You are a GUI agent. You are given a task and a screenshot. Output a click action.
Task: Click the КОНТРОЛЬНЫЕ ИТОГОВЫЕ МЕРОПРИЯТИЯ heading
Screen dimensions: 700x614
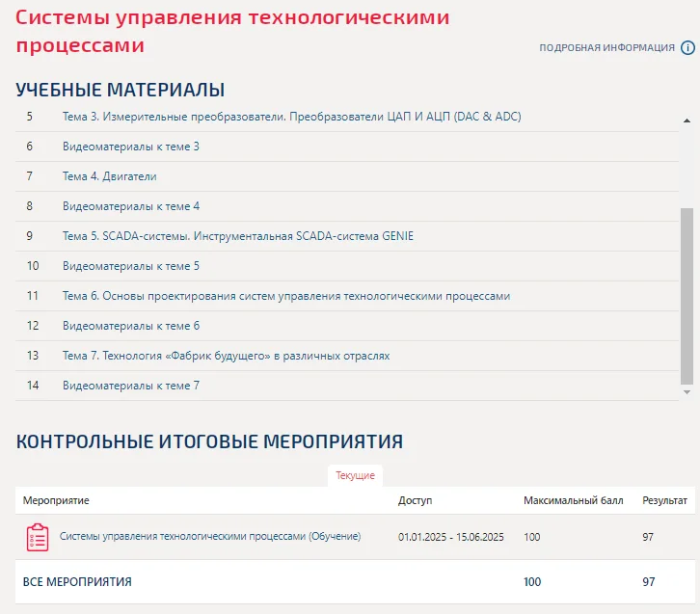[209, 441]
